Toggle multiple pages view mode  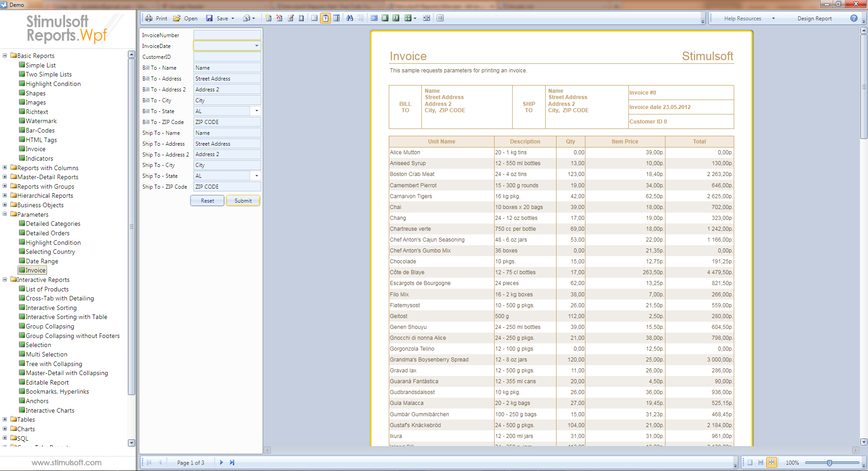(x=771, y=462)
